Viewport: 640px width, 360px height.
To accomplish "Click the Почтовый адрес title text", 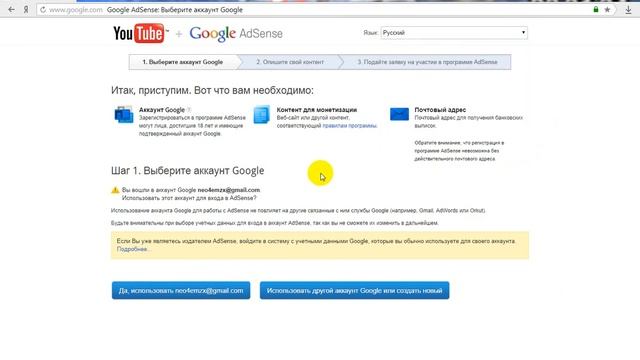I will pyautogui.click(x=440, y=110).
